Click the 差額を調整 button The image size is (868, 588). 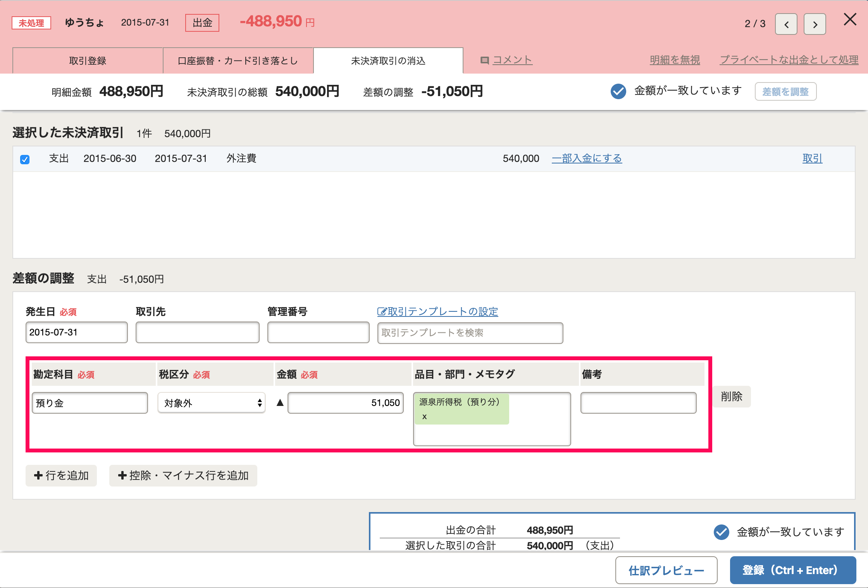[785, 92]
